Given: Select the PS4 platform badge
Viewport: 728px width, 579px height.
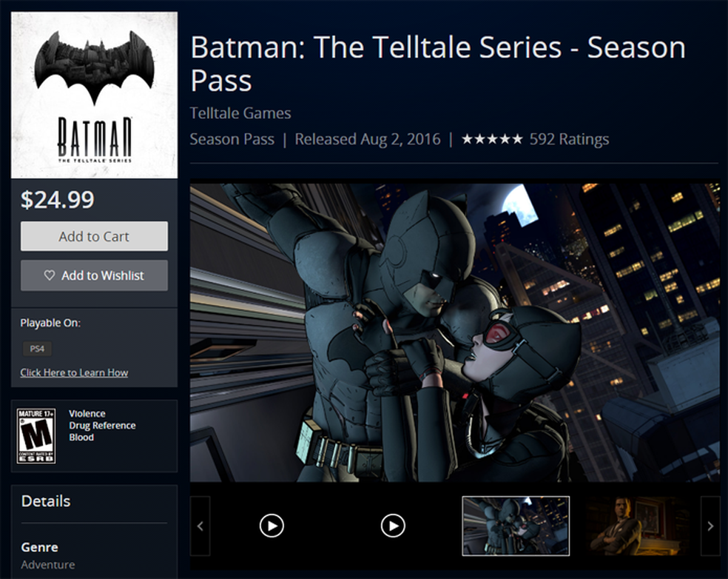Looking at the screenshot, I should [x=37, y=349].
